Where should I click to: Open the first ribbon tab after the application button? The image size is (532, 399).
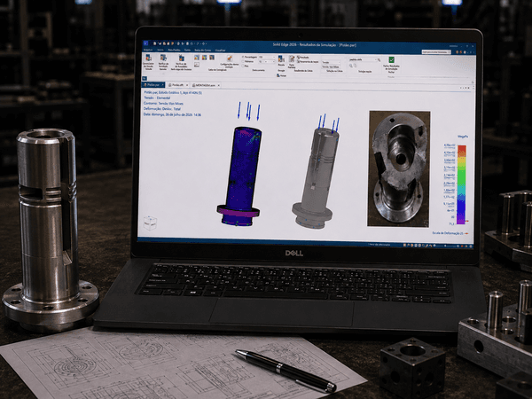click(148, 51)
